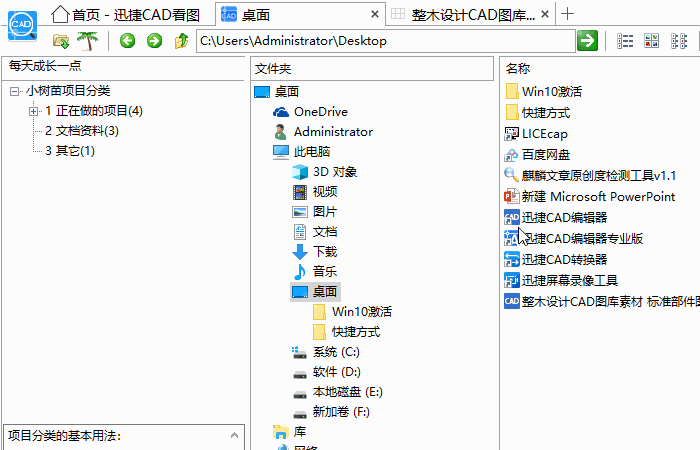Click the 3D 对象 cube icon

click(x=300, y=172)
